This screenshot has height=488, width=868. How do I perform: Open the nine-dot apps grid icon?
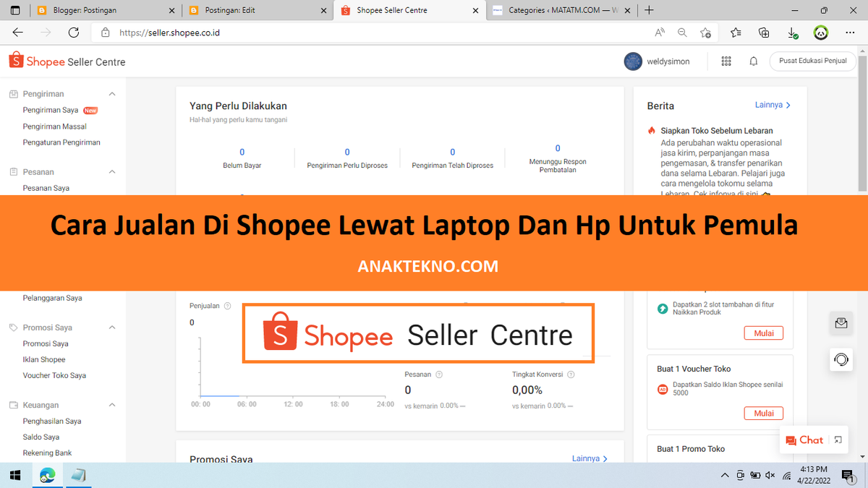click(x=726, y=61)
